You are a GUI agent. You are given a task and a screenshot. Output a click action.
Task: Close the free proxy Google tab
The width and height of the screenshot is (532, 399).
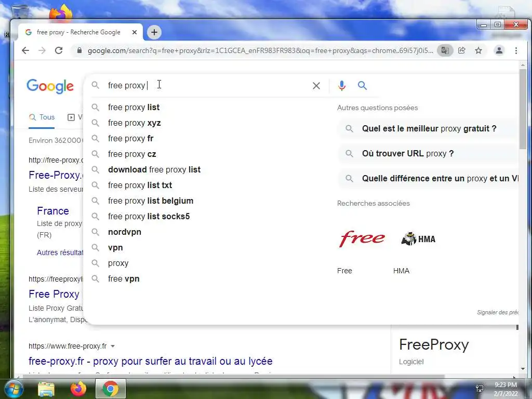[135, 32]
